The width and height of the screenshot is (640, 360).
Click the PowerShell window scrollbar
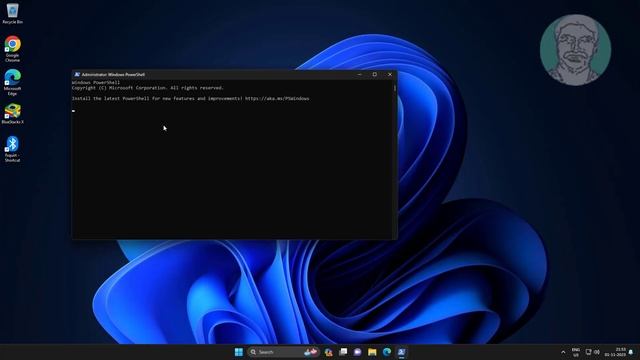(x=395, y=159)
